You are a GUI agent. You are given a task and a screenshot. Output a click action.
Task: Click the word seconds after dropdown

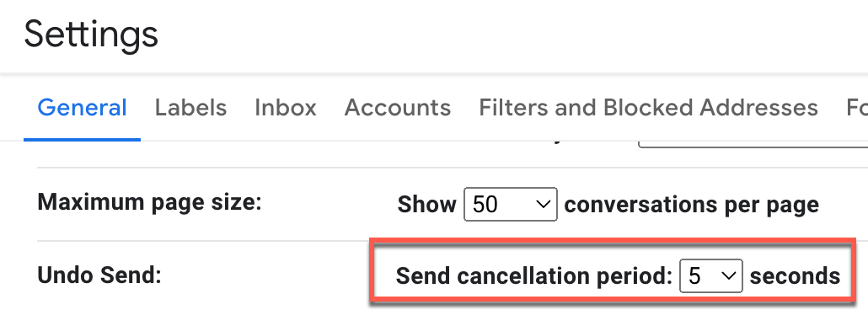(795, 275)
